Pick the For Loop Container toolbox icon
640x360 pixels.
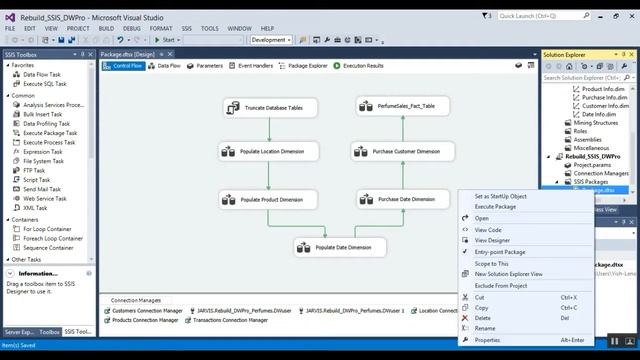coord(17,229)
